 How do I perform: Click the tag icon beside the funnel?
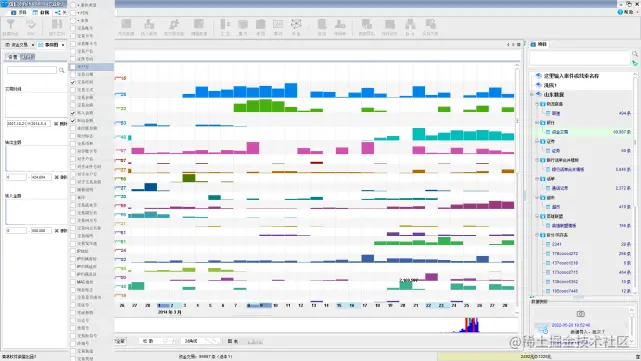coord(31,25)
